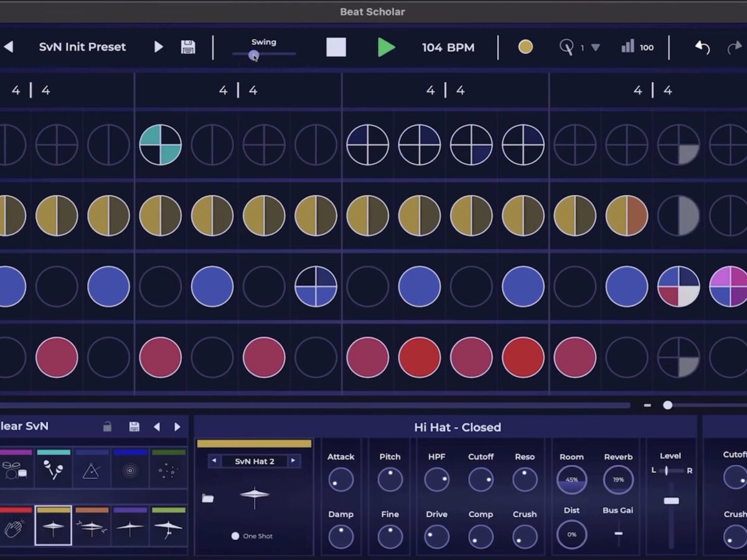Toggle the kit lock icon
The height and width of the screenshot is (560, 747).
pyautogui.click(x=107, y=427)
